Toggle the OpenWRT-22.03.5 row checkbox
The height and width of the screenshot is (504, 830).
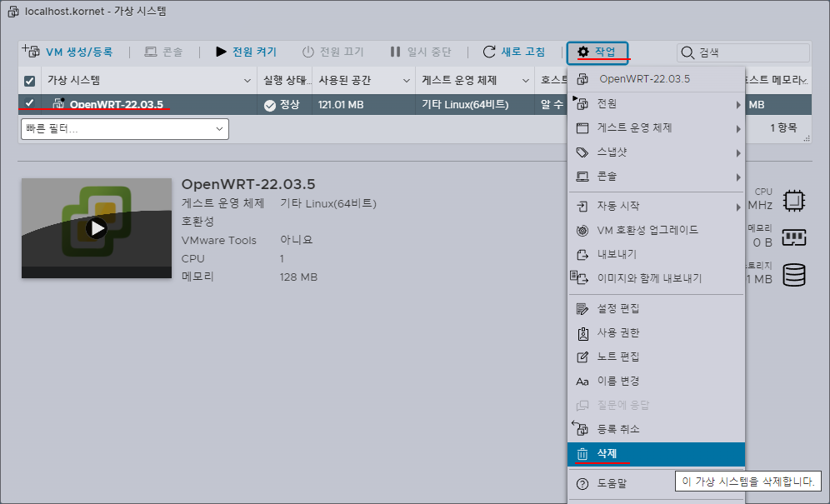click(30, 103)
